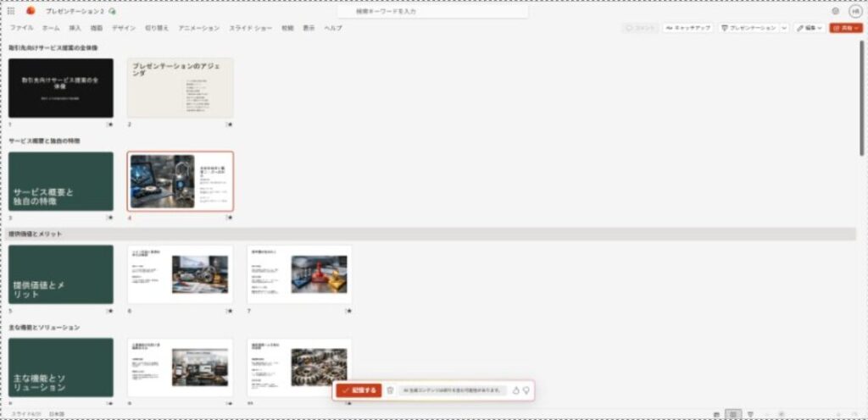Screen dimensions: 868x420
Task: Click transition star icon under slide 4
Action: (229, 217)
